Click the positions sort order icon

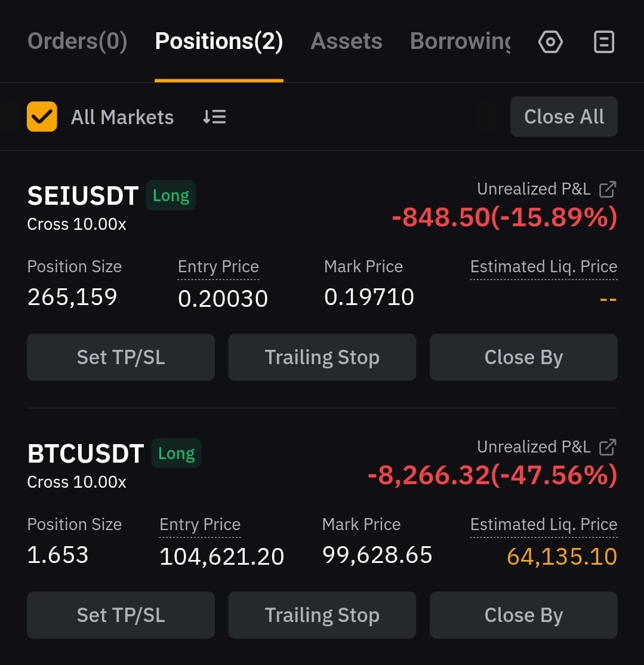tap(214, 116)
